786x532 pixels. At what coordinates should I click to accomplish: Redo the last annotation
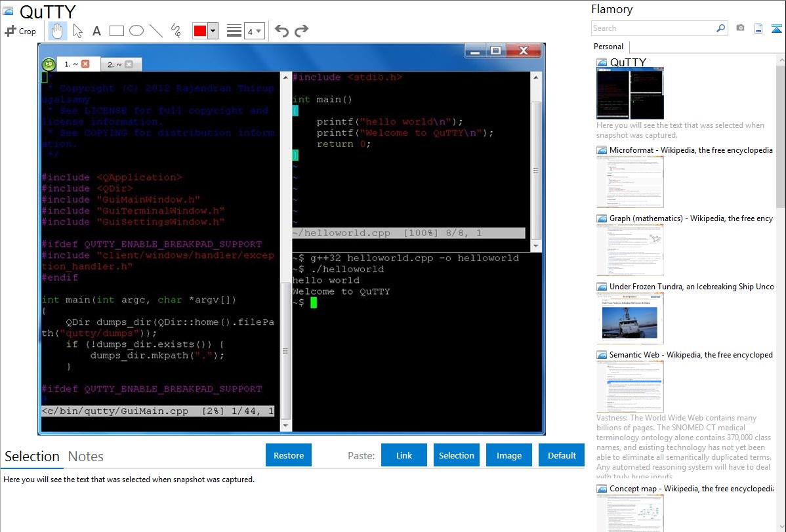pos(301,31)
